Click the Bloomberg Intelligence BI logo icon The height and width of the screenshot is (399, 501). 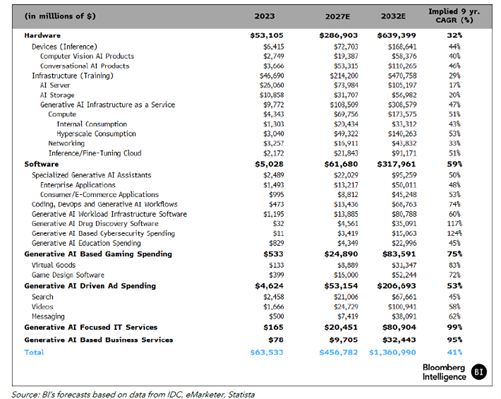click(x=479, y=372)
